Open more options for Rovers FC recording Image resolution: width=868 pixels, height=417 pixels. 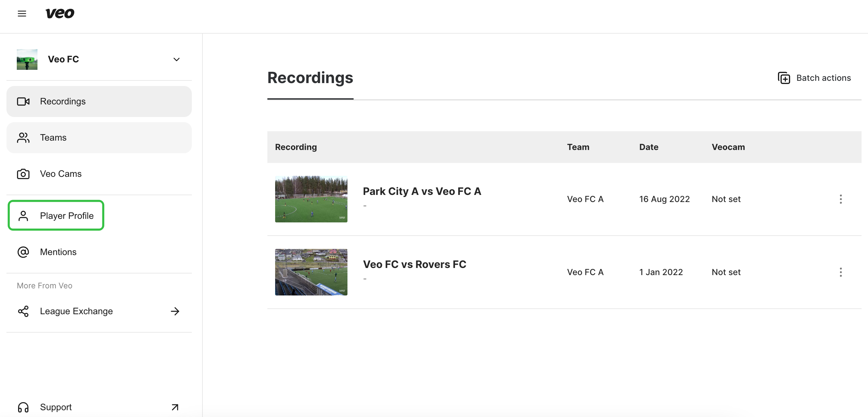[x=841, y=272]
